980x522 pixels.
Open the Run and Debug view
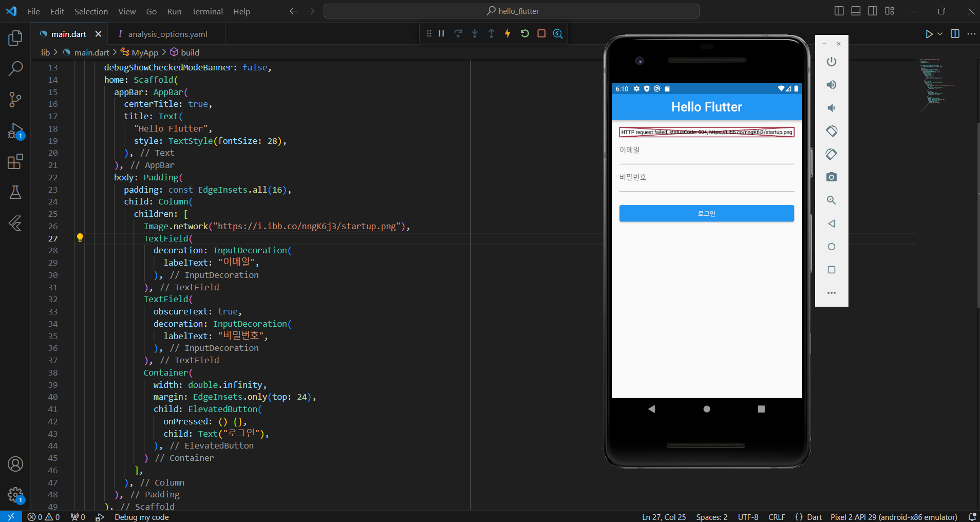15,131
